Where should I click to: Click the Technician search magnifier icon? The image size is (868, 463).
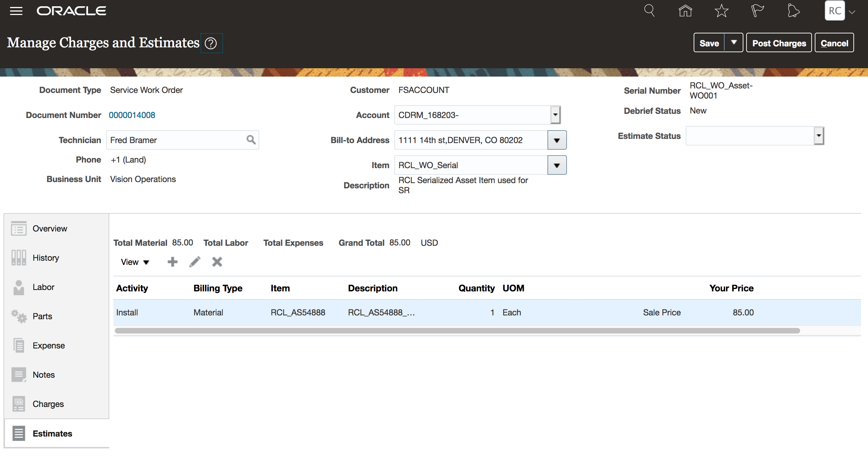[x=251, y=140]
